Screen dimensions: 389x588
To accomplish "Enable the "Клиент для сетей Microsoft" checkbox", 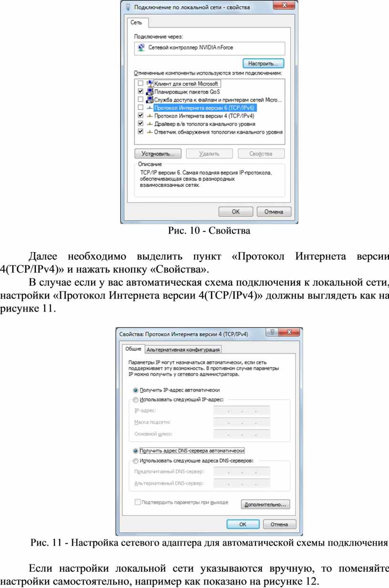I will 140,83.
